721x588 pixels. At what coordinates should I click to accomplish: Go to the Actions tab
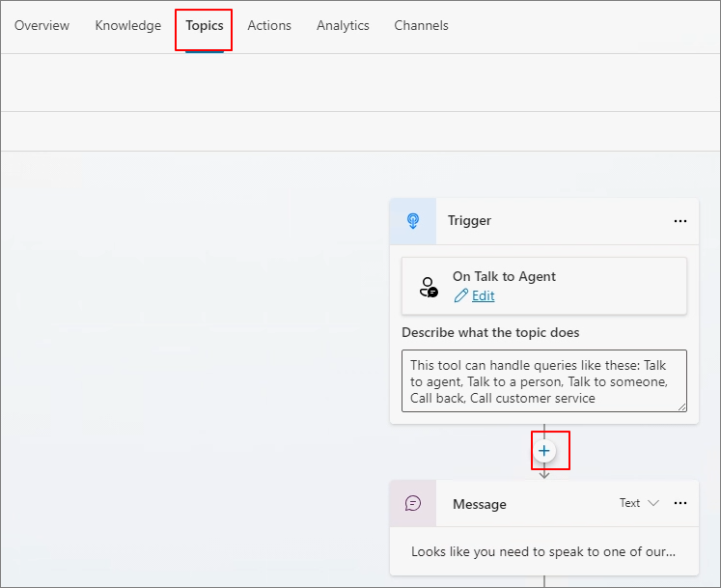[x=269, y=25]
